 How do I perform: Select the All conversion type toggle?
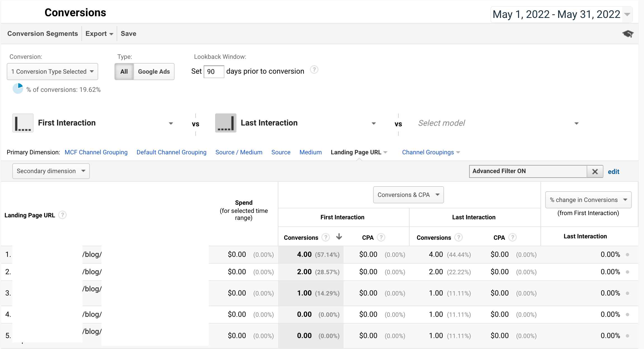(124, 71)
